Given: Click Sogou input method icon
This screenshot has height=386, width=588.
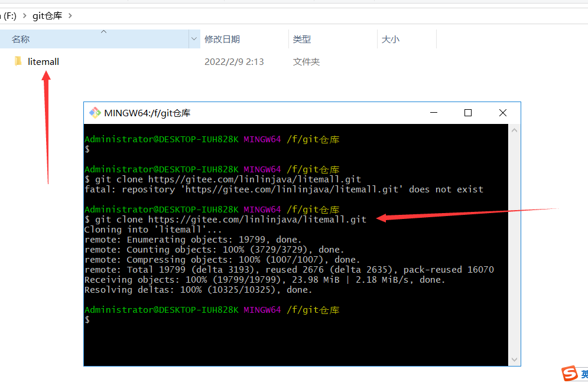Looking at the screenshot, I should coord(569,373).
